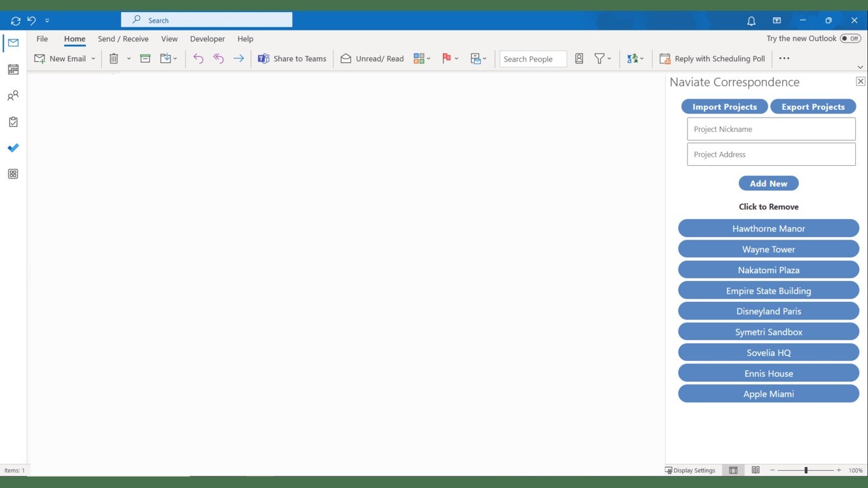This screenshot has width=868, height=488.
Task: Remove the Nakatomi Plaza project
Action: coord(768,270)
